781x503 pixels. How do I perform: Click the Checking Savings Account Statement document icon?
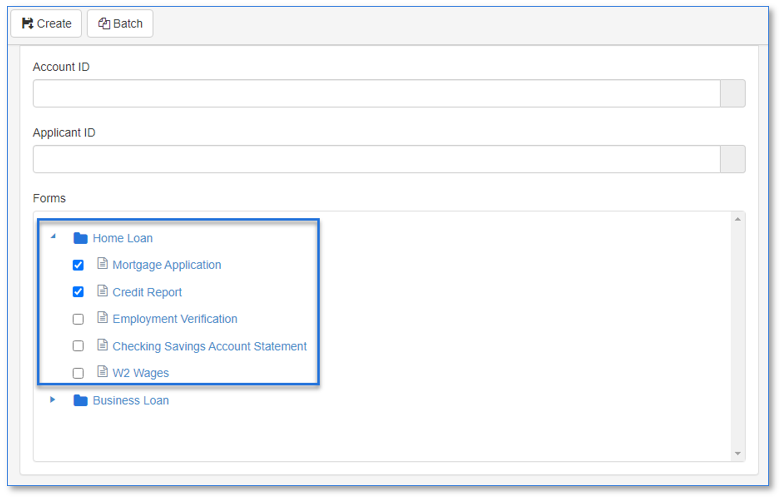click(102, 344)
